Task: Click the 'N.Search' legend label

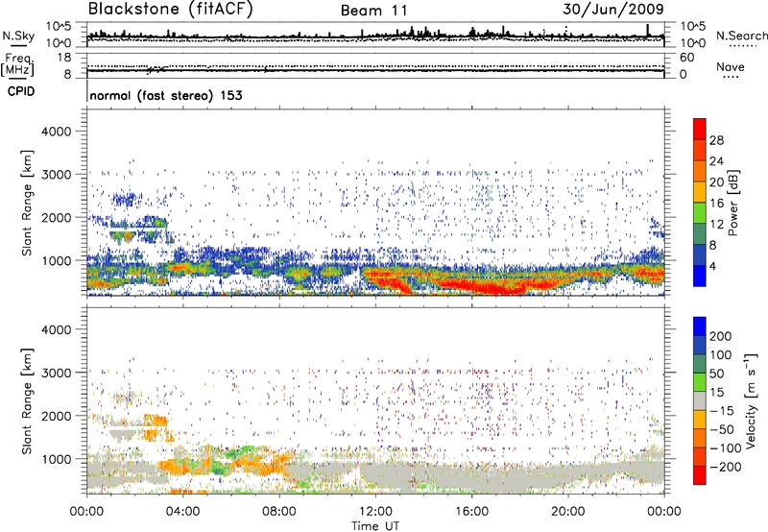Action: coord(741,36)
